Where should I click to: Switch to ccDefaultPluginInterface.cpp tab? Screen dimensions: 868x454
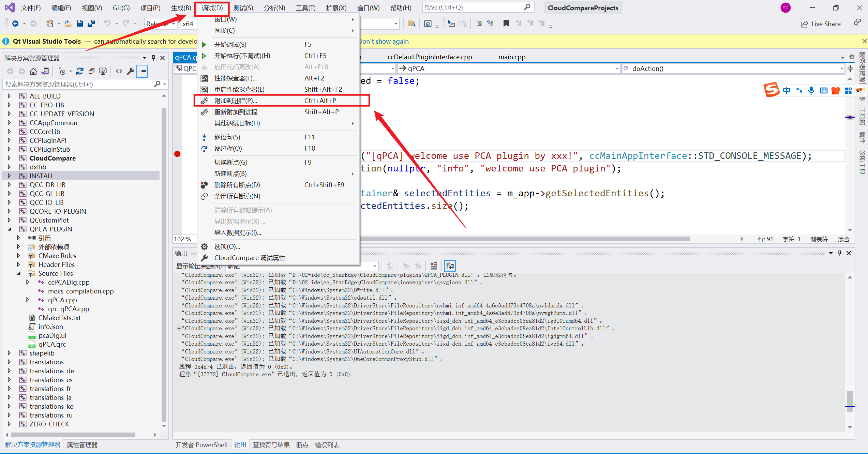(430, 57)
